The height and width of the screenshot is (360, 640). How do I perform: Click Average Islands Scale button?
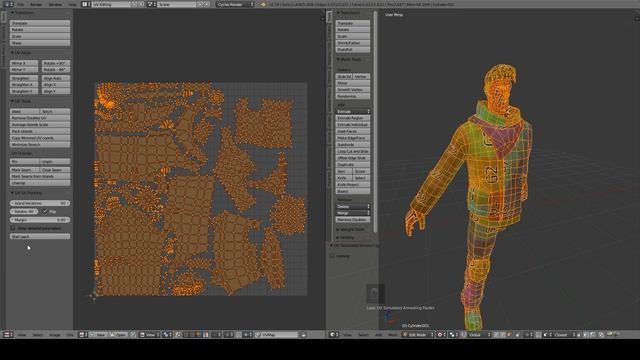40,124
